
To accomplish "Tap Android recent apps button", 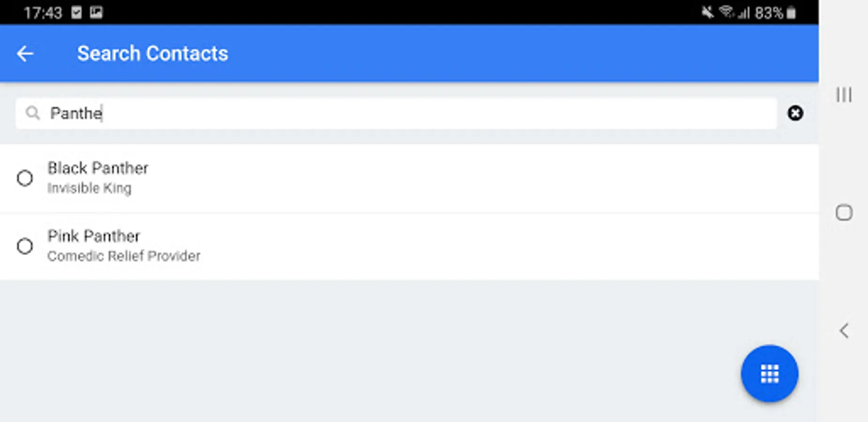I will coord(844,95).
